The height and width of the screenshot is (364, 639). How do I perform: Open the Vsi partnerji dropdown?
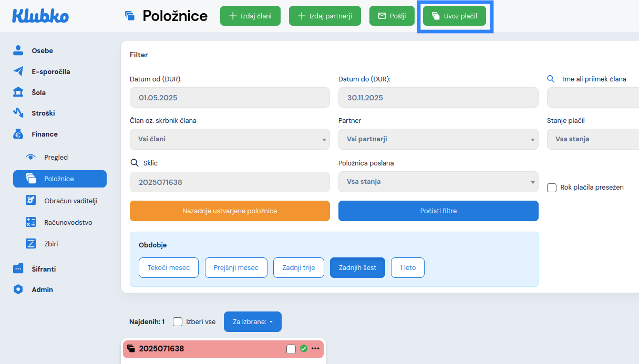[x=438, y=140]
